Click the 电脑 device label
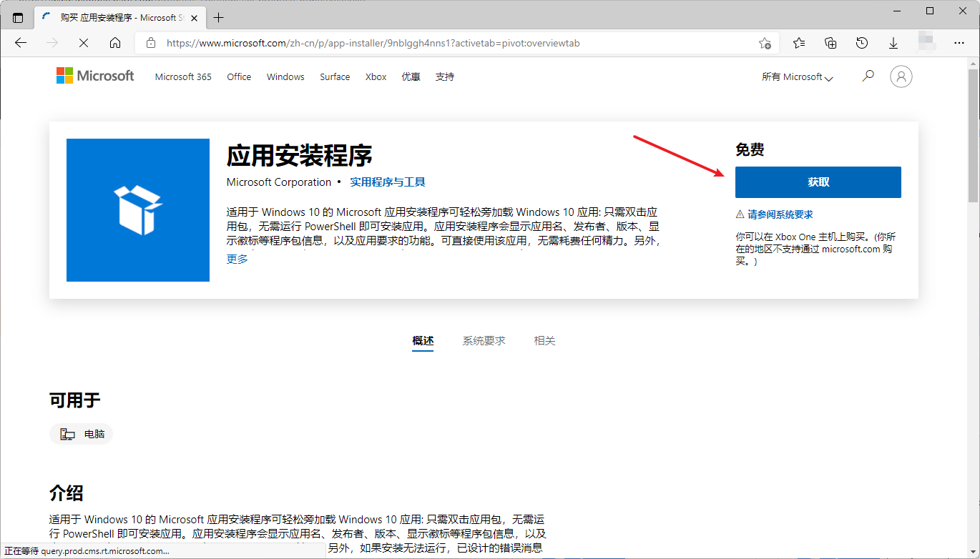Image resolution: width=980 pixels, height=559 pixels. tap(94, 434)
